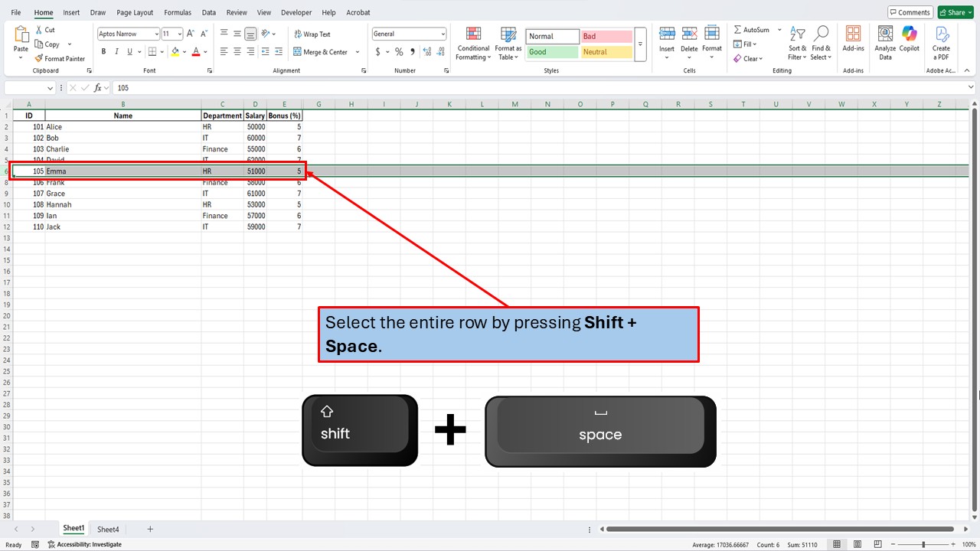The height and width of the screenshot is (551, 980).
Task: Open the Sheet4 worksheet tab
Action: coord(107,528)
